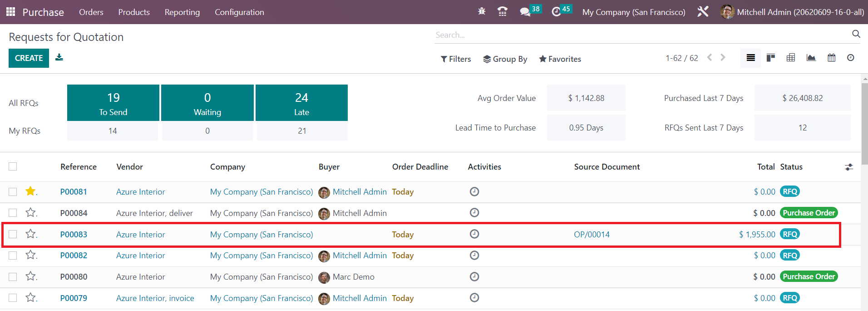
Task: Open the apps grid menu icon
Action: [x=10, y=12]
